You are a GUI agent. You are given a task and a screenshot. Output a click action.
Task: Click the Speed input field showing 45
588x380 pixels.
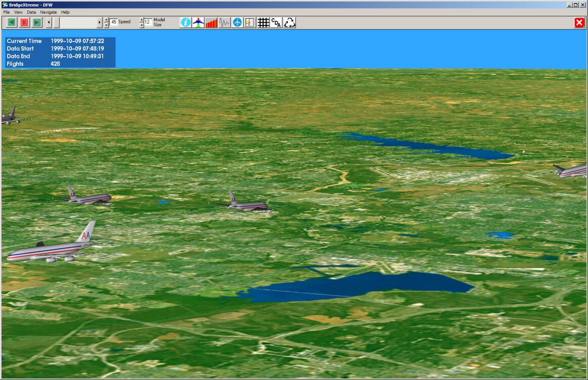click(114, 22)
